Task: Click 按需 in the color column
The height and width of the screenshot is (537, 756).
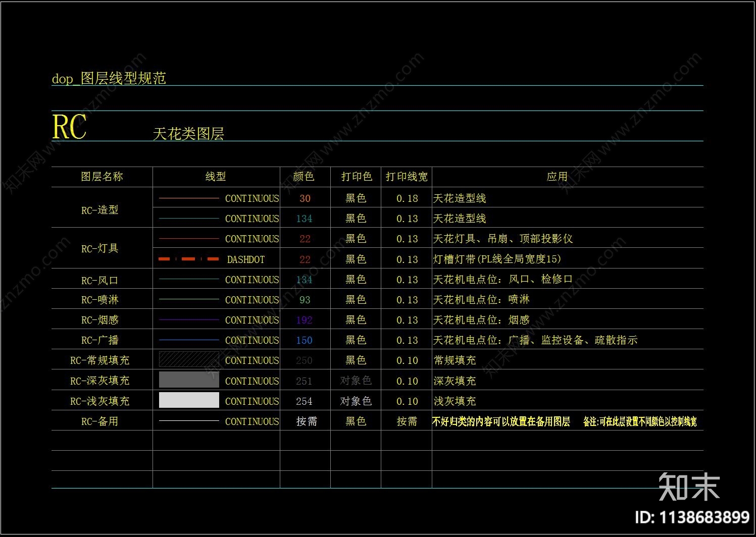Action: tap(307, 421)
